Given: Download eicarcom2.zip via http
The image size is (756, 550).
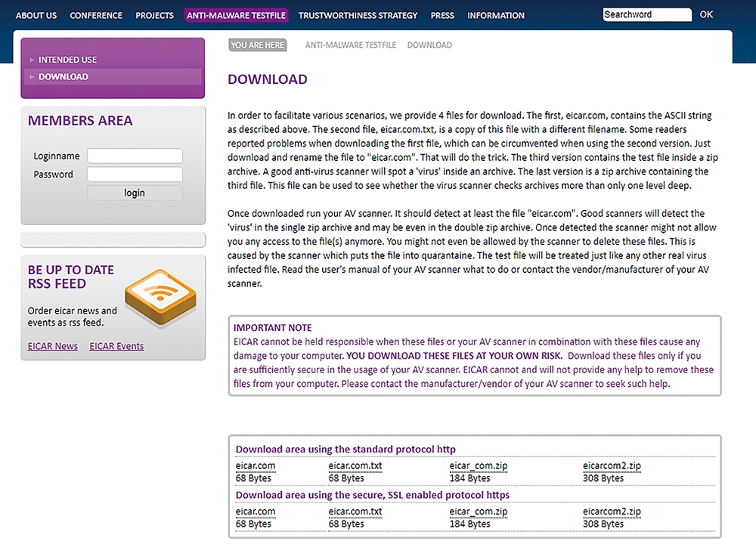Looking at the screenshot, I should (x=612, y=465).
